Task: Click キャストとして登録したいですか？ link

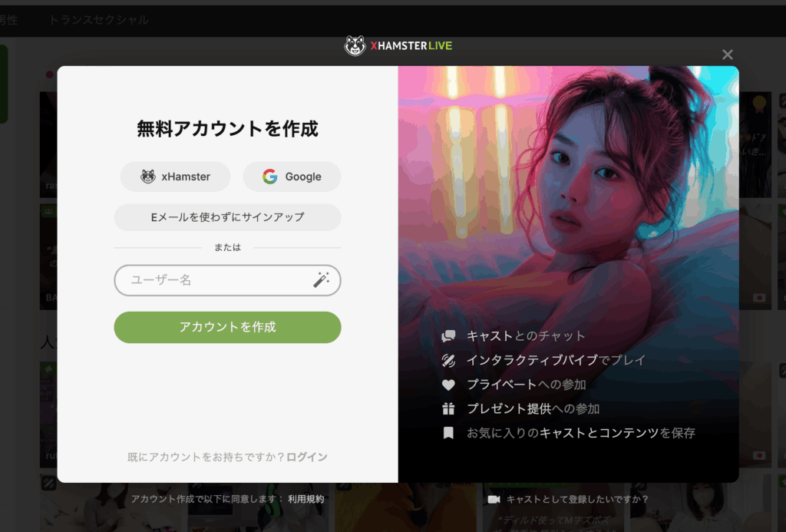Action: coord(577,500)
